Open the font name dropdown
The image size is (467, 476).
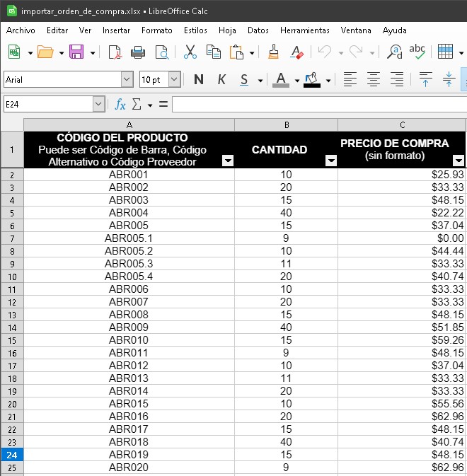tap(127, 79)
